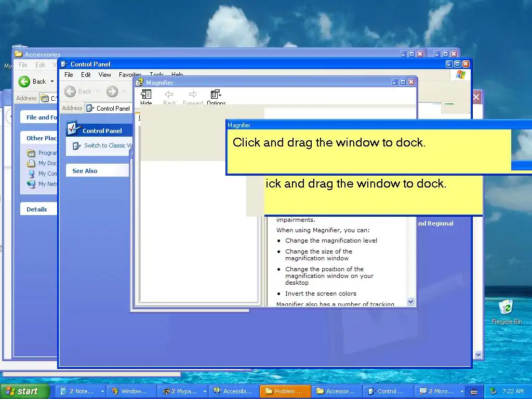
Task: Click the My Documents icon in Other Places
Action: click(31, 163)
